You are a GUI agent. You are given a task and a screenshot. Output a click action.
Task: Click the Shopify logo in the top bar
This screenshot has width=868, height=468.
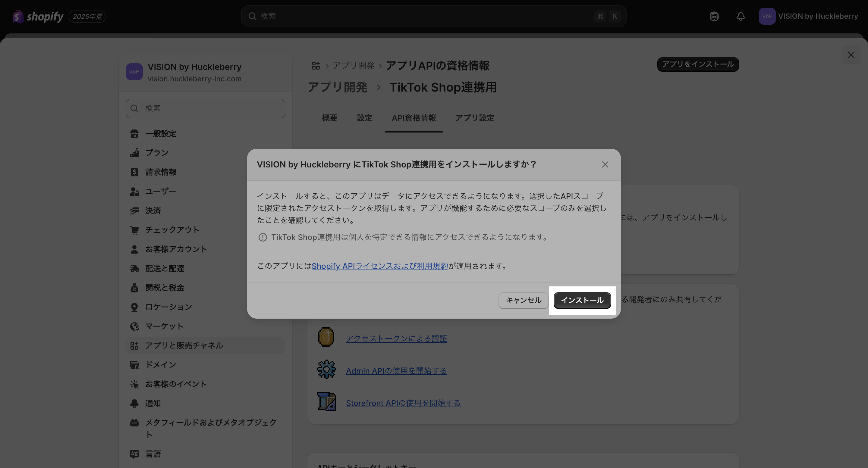pyautogui.click(x=38, y=16)
